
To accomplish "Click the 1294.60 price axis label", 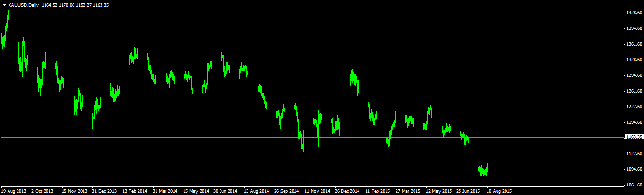I will (x=634, y=75).
